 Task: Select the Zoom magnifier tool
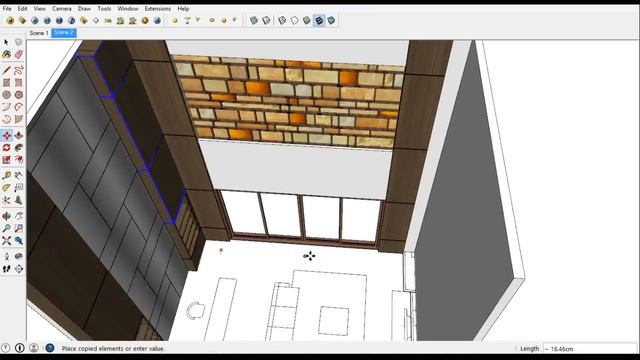(x=6, y=228)
